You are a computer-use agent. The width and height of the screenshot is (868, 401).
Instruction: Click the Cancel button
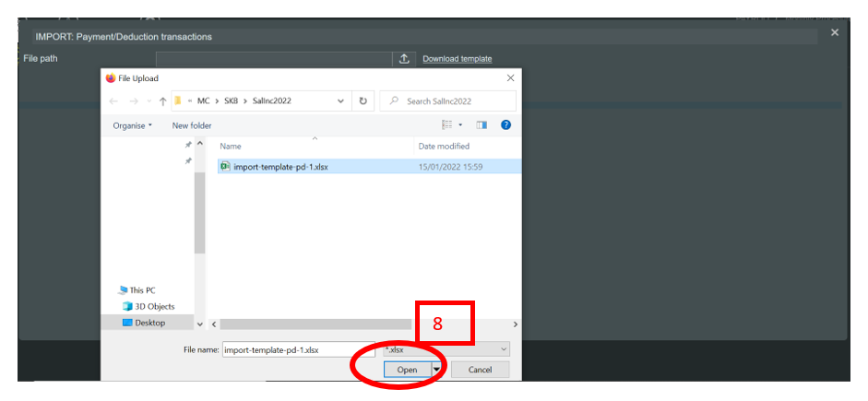pyautogui.click(x=480, y=370)
